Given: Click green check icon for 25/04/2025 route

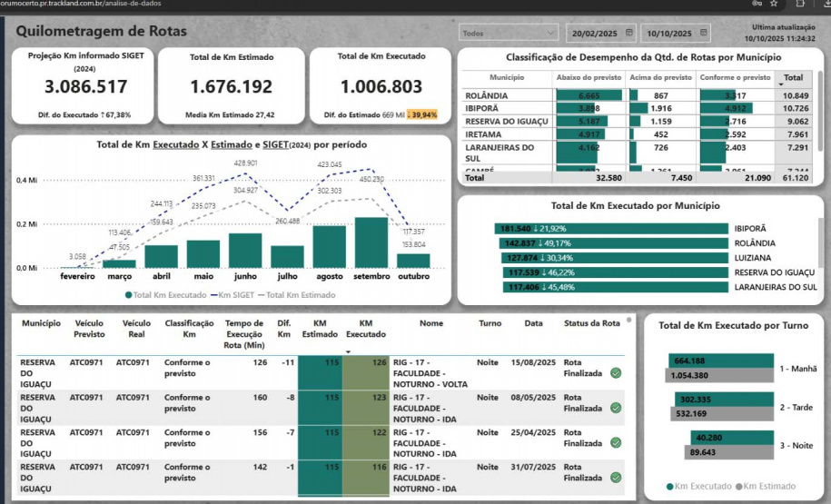Looking at the screenshot, I should click(x=616, y=442).
